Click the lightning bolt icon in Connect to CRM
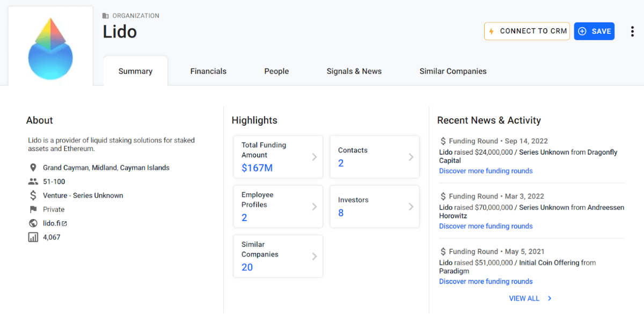 pyautogui.click(x=491, y=31)
